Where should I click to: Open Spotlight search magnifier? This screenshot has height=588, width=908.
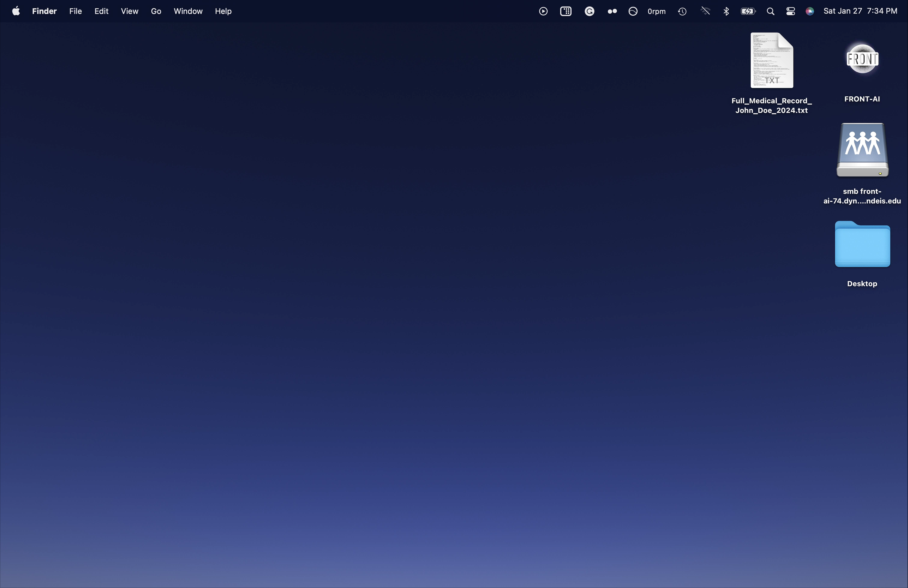(x=770, y=11)
